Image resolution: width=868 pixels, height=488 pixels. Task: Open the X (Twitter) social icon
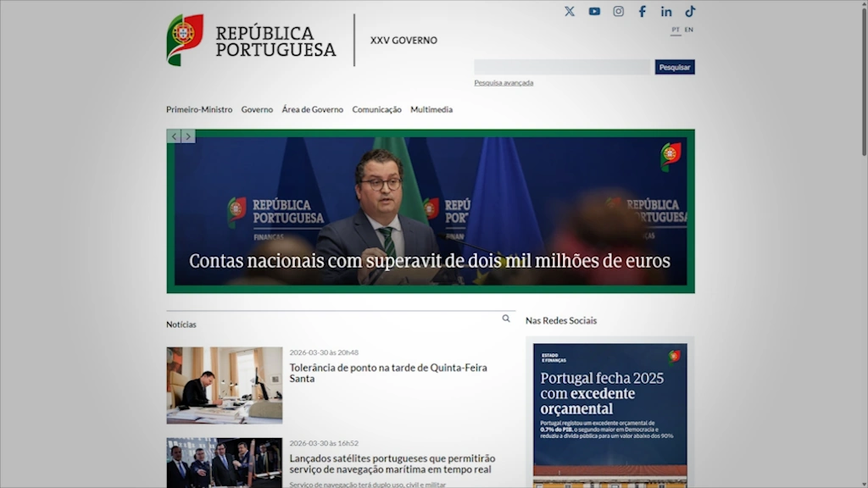(x=570, y=11)
